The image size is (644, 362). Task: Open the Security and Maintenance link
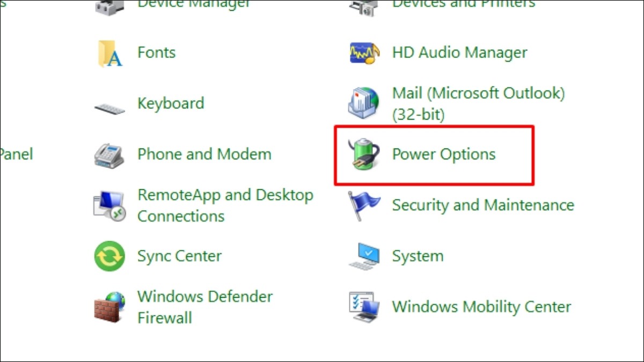coord(483,205)
